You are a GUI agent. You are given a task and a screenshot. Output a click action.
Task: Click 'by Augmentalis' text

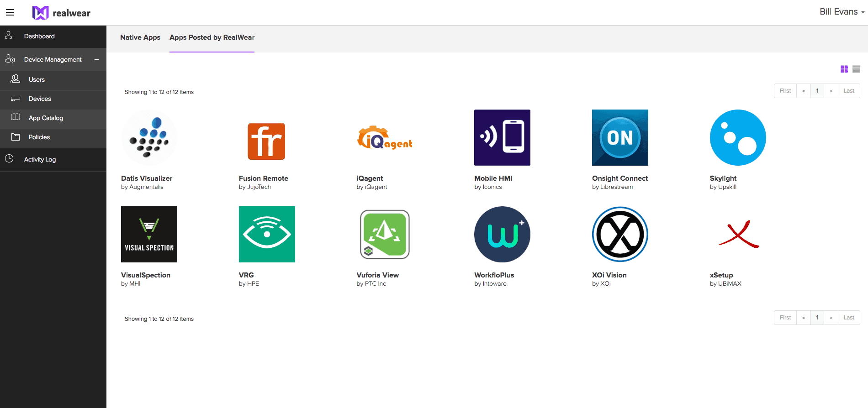142,187
